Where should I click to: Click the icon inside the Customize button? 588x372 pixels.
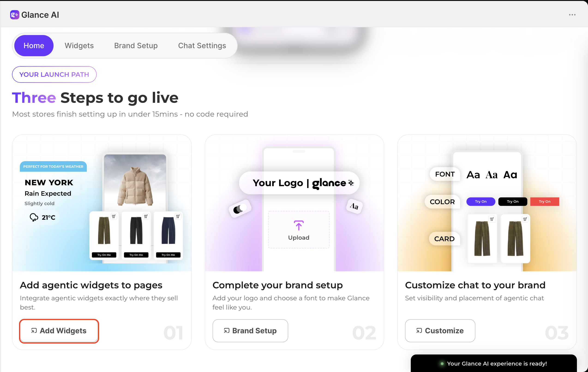click(x=419, y=331)
